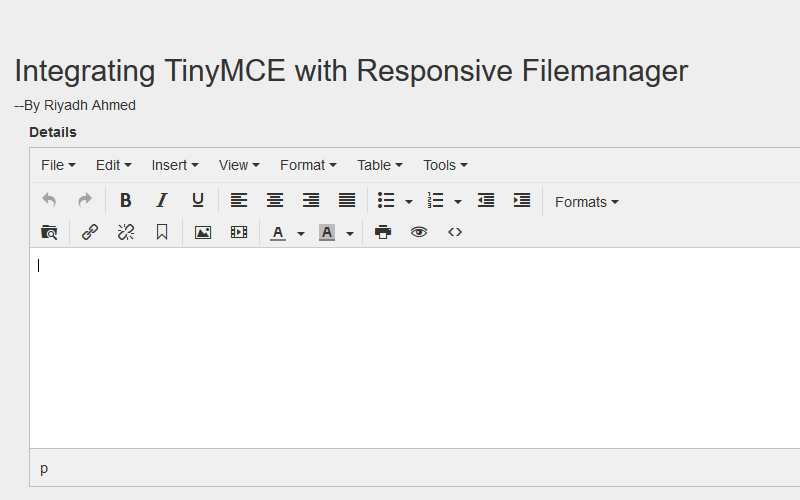Insert or edit link icon
800x500 pixels.
pyautogui.click(x=90, y=232)
